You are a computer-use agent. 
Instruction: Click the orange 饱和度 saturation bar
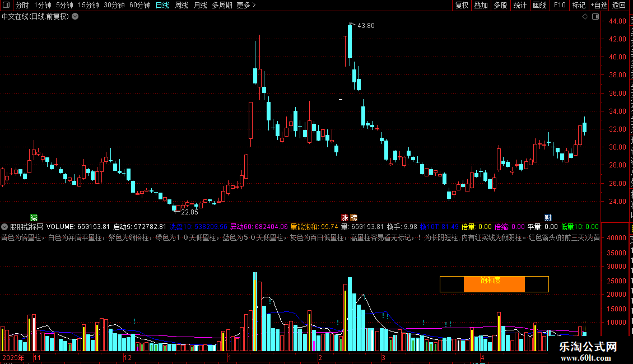(494, 284)
